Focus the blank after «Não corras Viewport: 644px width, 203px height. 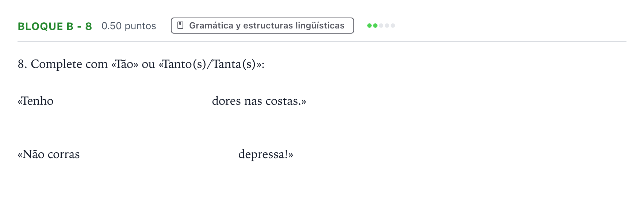click(x=159, y=154)
